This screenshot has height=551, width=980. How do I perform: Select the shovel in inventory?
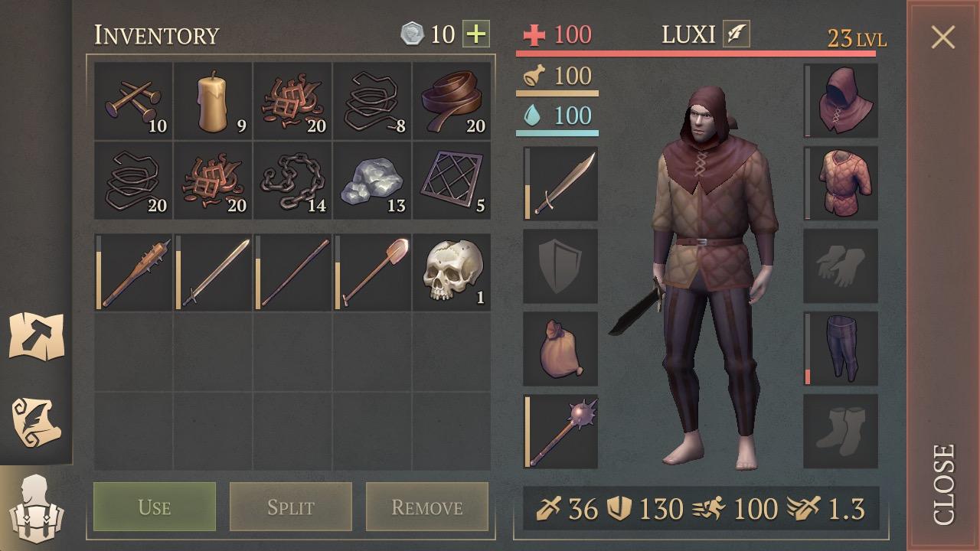(372, 272)
